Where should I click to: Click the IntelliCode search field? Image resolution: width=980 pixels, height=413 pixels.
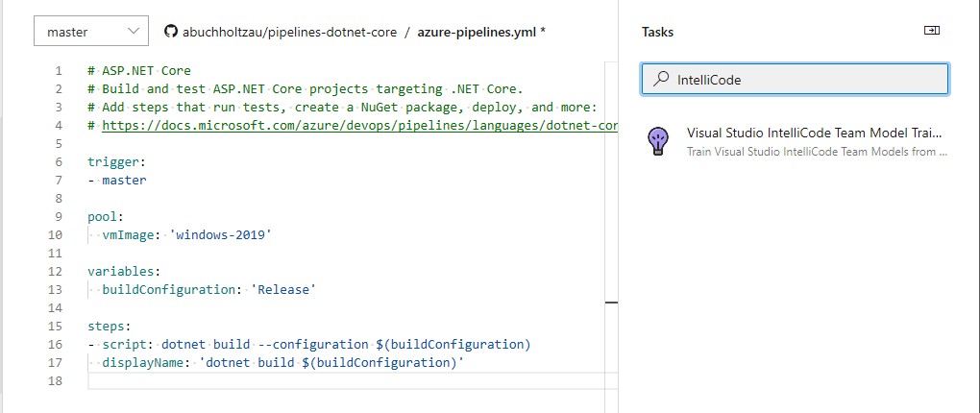795,79
